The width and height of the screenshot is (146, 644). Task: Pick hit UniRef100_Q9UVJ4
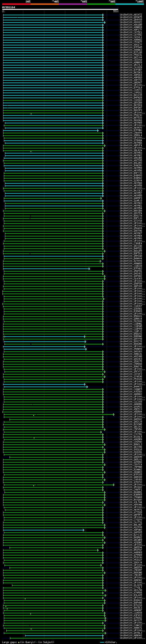tap(131, 562)
